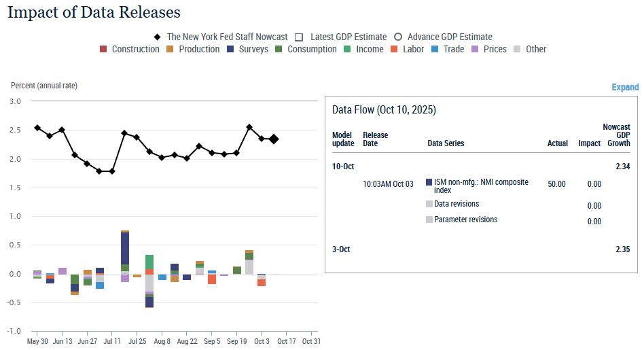Expand the Data Flow panel
644x350 pixels.
click(625, 87)
